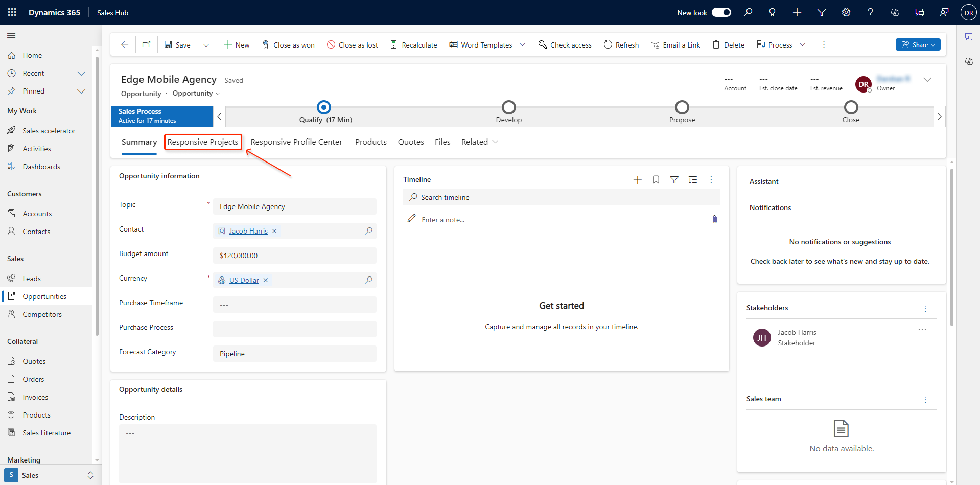The image size is (980, 485).
Task: Open the settings gear icon
Action: [x=846, y=12]
